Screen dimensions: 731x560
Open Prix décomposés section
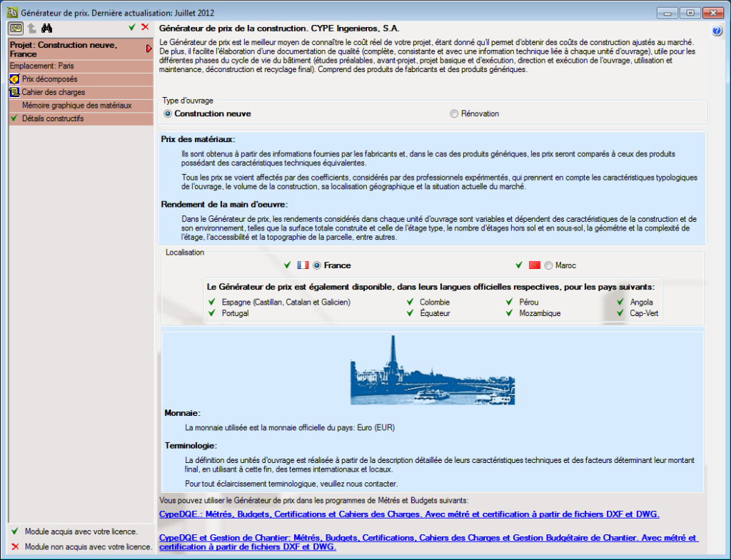pyautogui.click(x=81, y=79)
